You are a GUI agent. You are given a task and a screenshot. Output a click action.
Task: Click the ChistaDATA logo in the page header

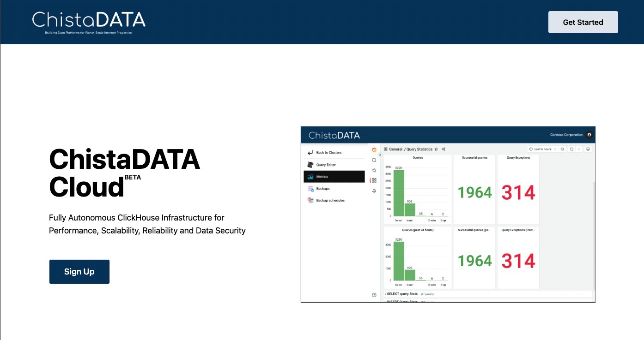pos(89,22)
